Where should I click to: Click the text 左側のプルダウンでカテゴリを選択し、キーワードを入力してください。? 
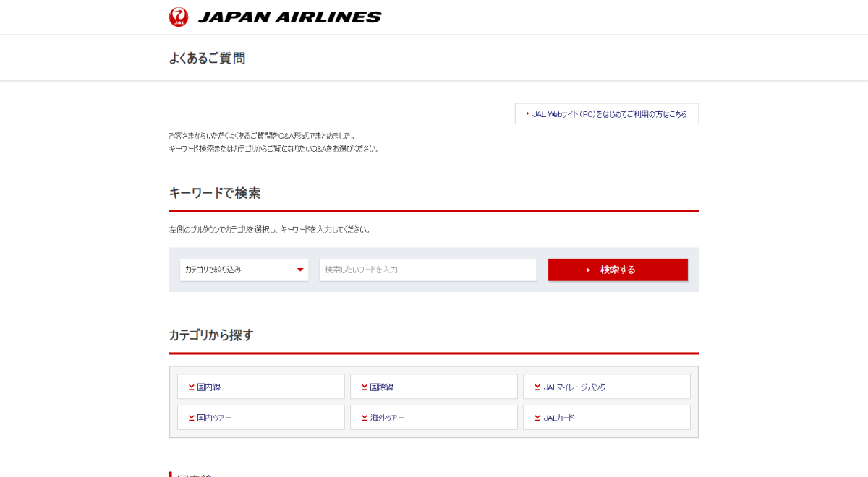pos(271,230)
